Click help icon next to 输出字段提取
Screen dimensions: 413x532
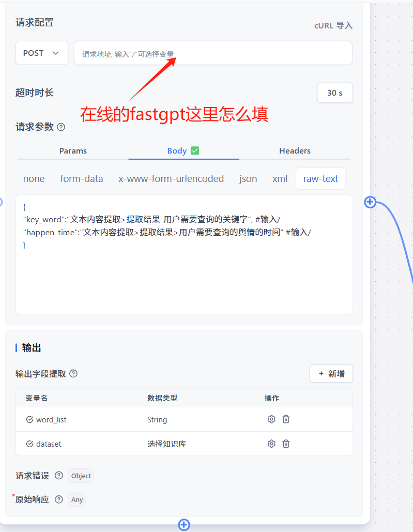[73, 373]
